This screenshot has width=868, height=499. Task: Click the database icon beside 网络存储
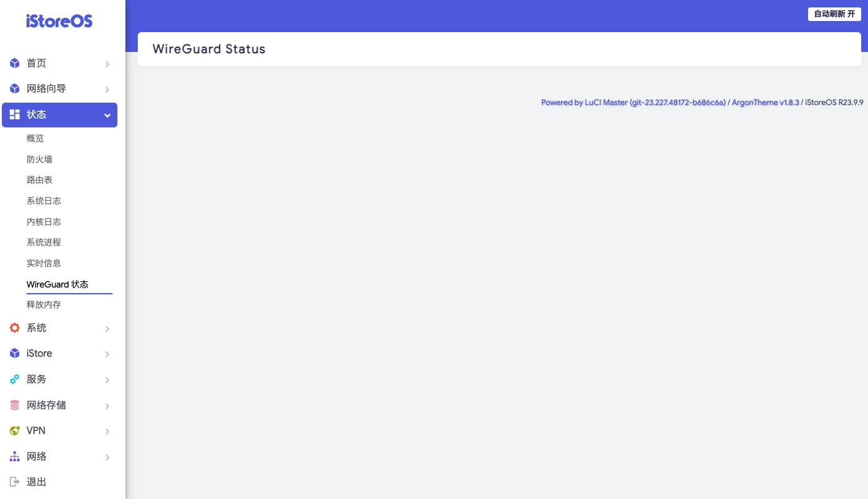coord(15,405)
